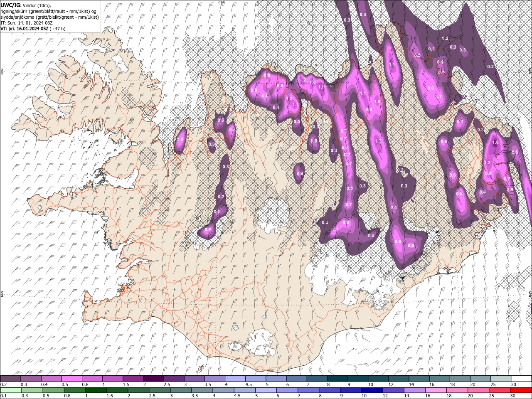Click the '1.0' snowfall value on the map
The height and width of the screenshot is (399, 532).
pyautogui.click(x=377, y=101)
